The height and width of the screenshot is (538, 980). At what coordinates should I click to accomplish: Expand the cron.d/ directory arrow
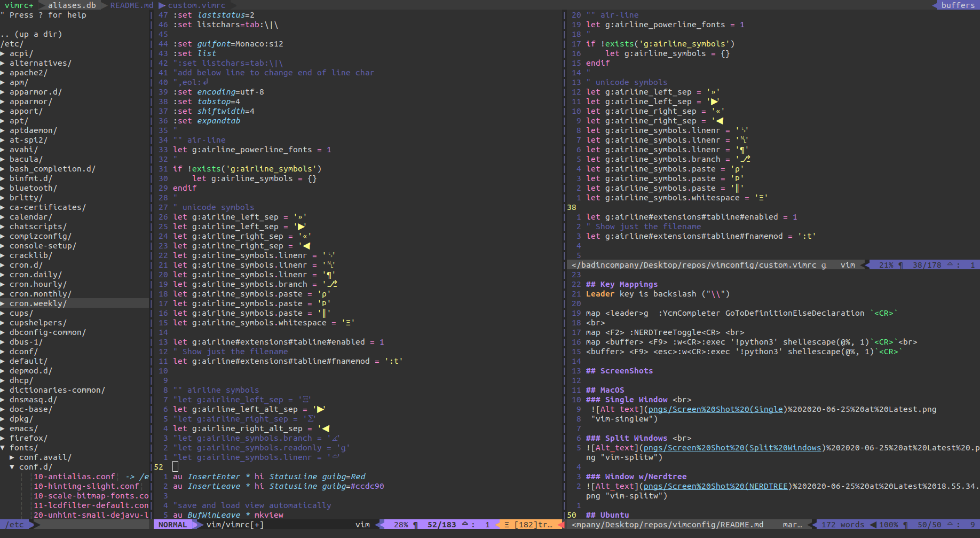click(x=3, y=265)
